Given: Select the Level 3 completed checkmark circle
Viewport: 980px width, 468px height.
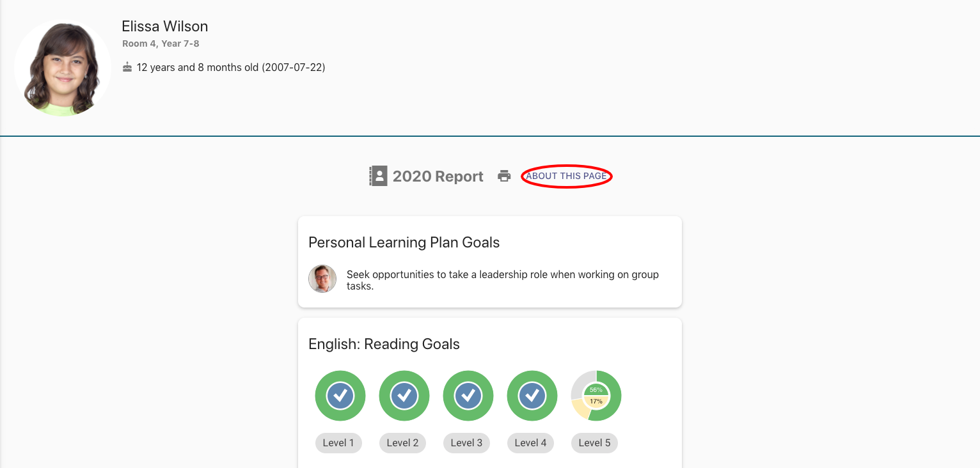Looking at the screenshot, I should point(468,396).
